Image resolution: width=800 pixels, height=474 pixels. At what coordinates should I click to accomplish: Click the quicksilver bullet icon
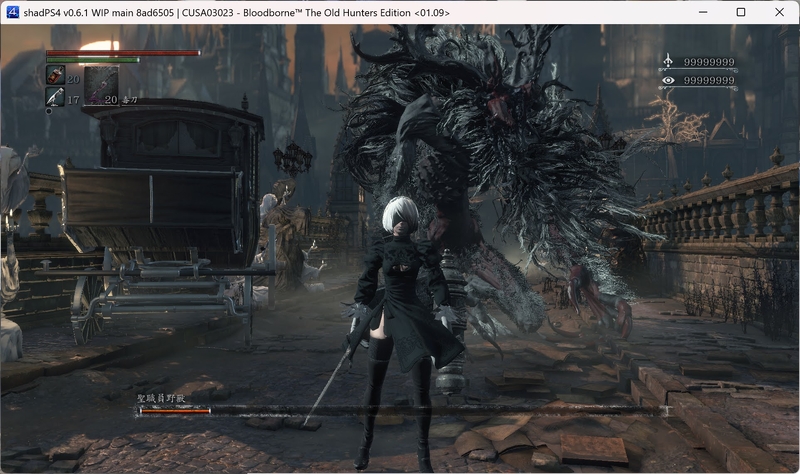tap(56, 96)
